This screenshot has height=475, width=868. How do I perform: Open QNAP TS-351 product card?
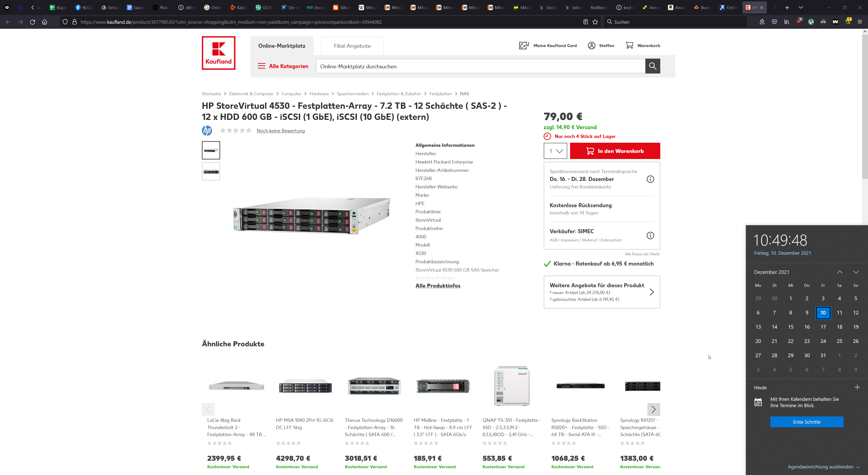coord(512,416)
